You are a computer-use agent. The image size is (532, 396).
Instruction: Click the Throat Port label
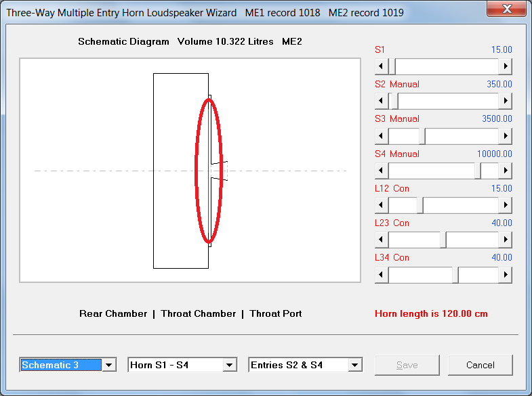(276, 313)
